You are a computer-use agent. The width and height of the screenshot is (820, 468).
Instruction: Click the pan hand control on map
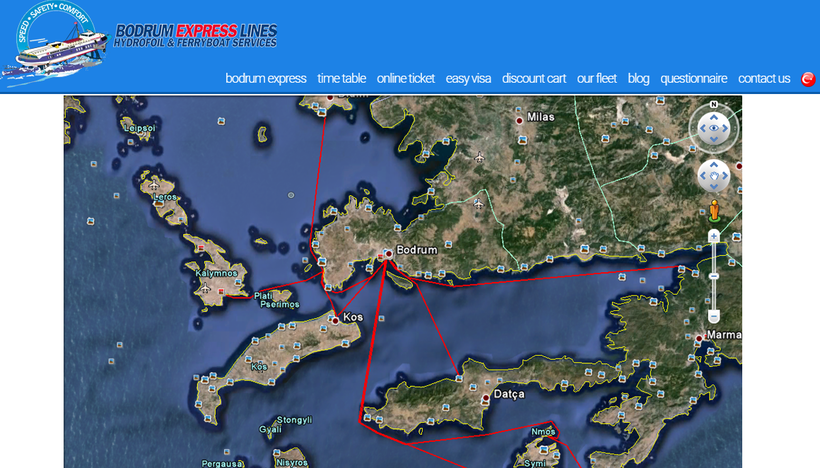pyautogui.click(x=713, y=177)
